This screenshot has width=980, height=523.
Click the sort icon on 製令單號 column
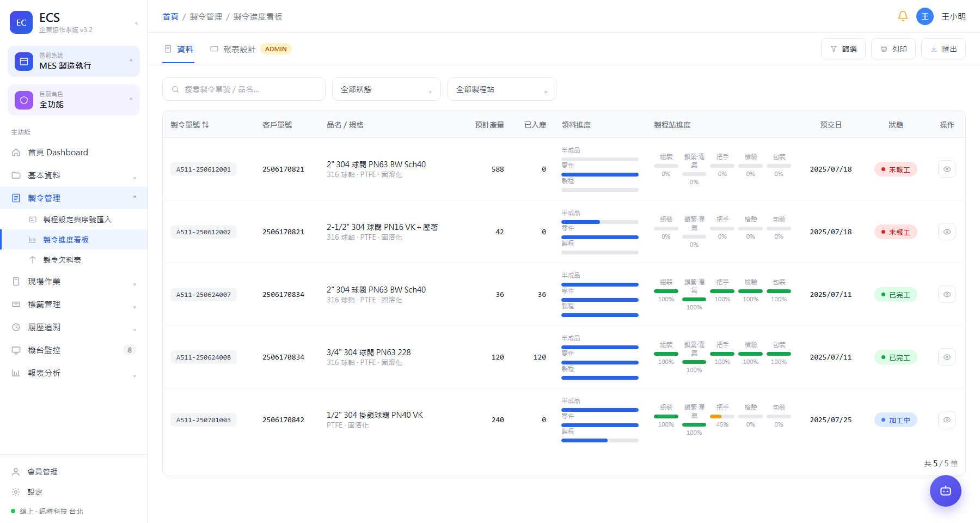point(205,125)
